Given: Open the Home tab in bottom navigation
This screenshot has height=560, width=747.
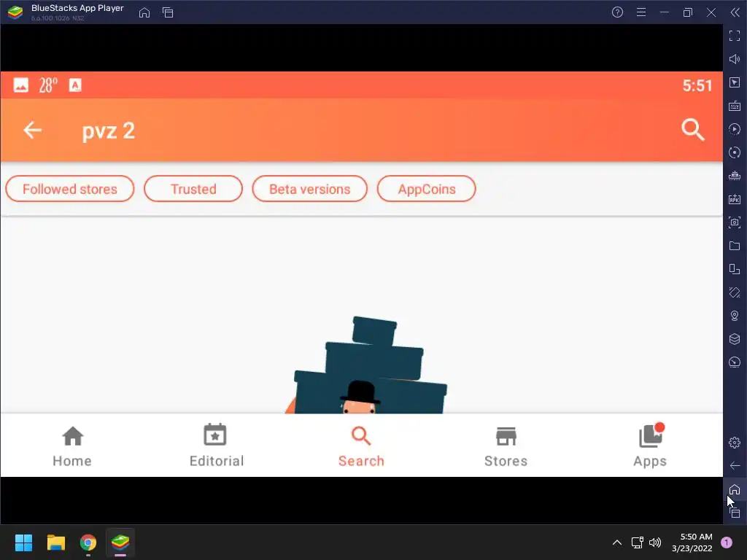Looking at the screenshot, I should [x=72, y=446].
